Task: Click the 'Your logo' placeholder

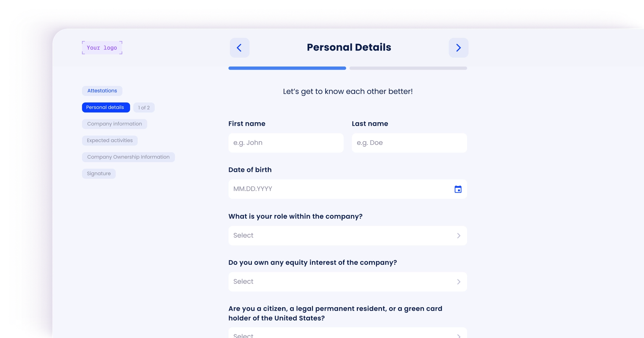Action: coord(102,48)
